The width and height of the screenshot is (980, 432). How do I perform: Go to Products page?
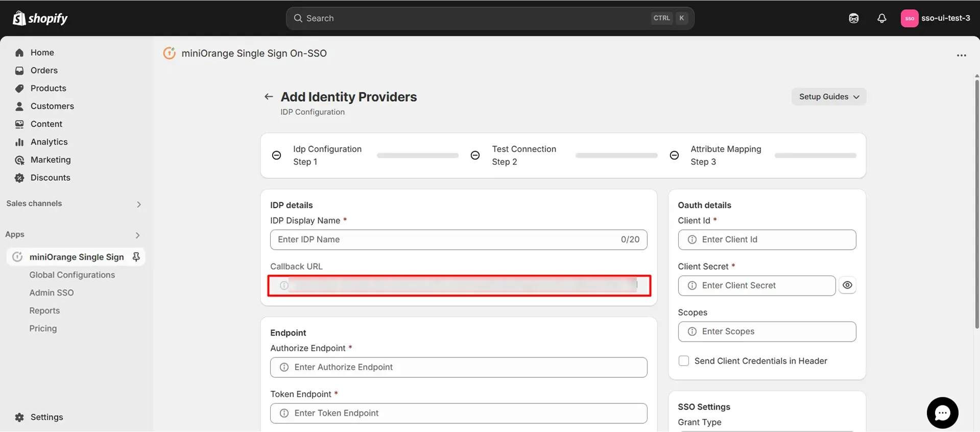(49, 88)
